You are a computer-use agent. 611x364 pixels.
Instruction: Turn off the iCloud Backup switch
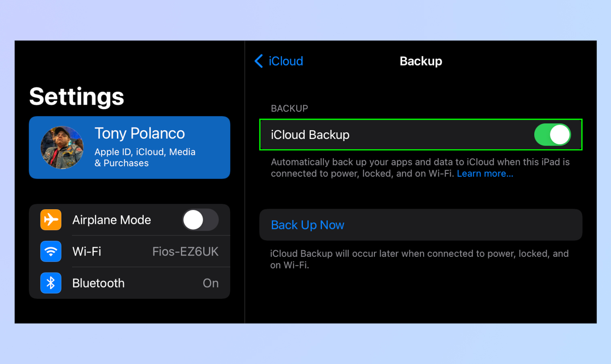pos(552,135)
